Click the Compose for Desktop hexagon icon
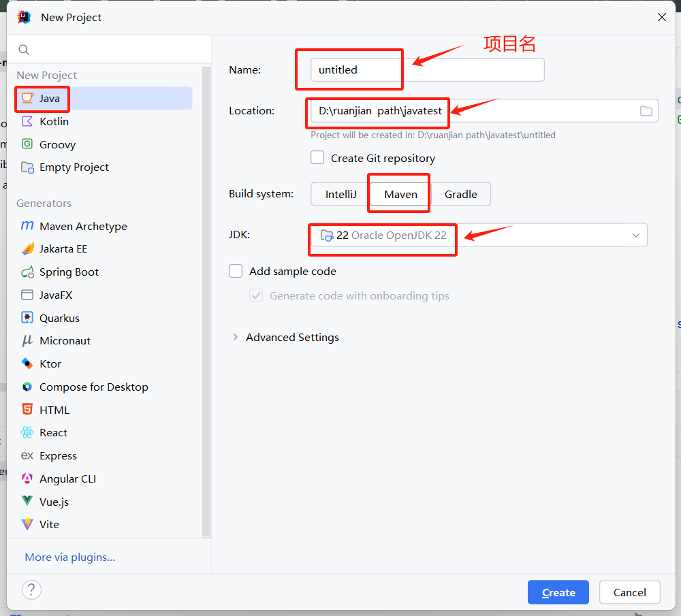Image resolution: width=681 pixels, height=616 pixels. tap(27, 387)
